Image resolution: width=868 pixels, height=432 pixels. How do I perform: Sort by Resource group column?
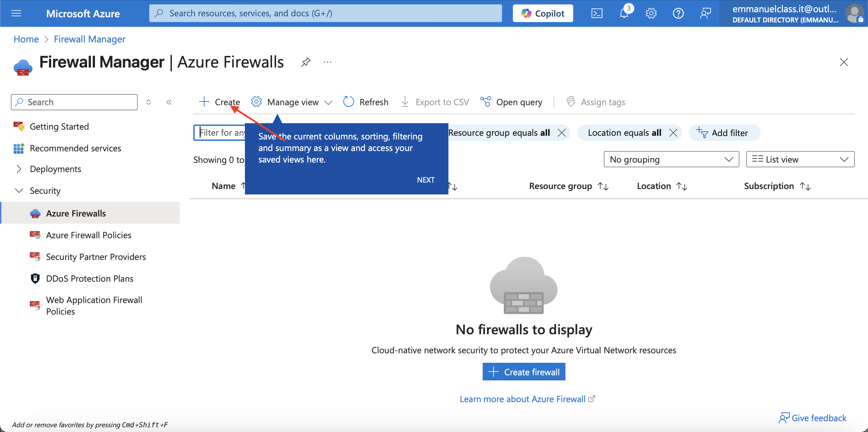click(569, 186)
